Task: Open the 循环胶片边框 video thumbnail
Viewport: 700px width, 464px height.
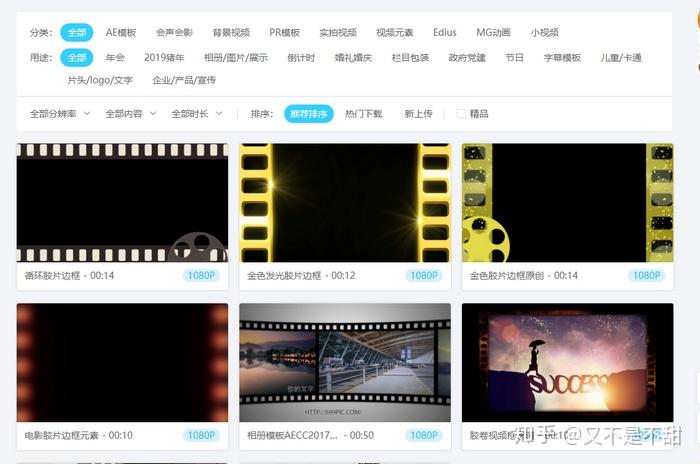Action: click(122, 203)
